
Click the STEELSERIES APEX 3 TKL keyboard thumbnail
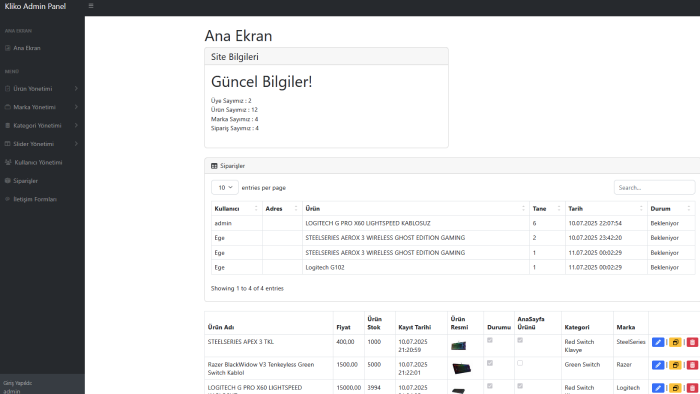point(458,345)
